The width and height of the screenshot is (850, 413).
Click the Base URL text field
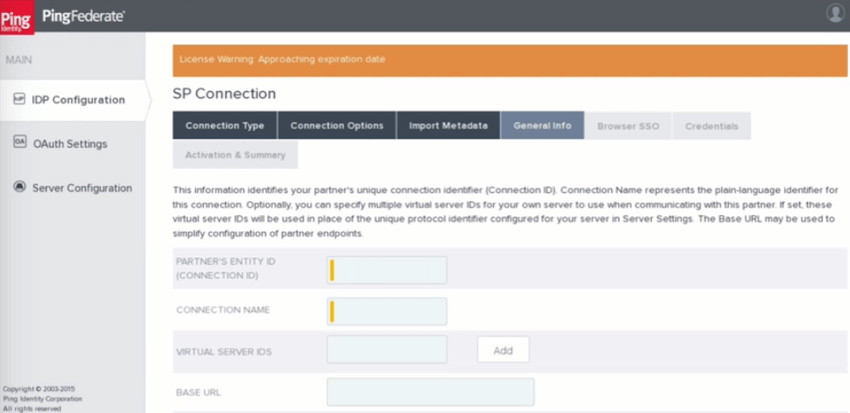pyautogui.click(x=430, y=392)
